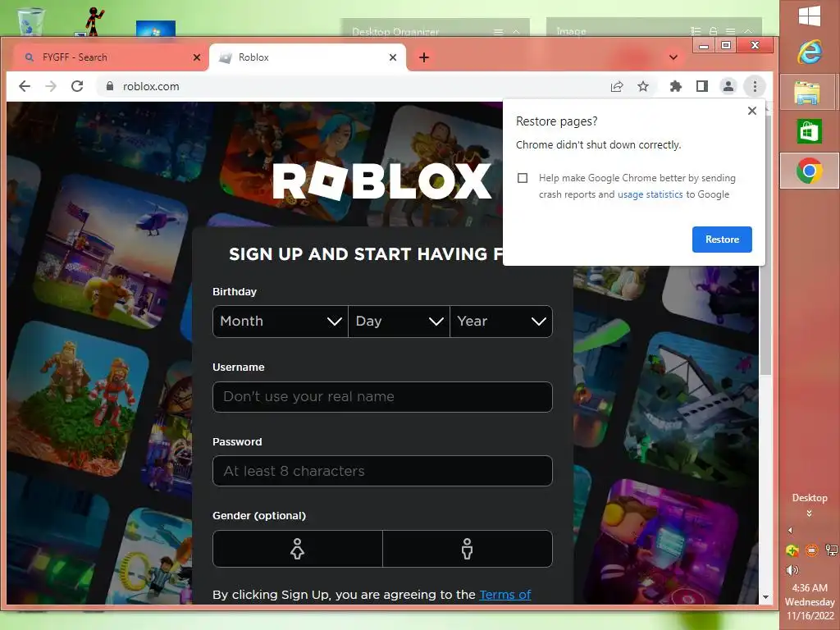The image size is (840, 630).
Task: Open the tab search chevron
Action: pyautogui.click(x=673, y=57)
